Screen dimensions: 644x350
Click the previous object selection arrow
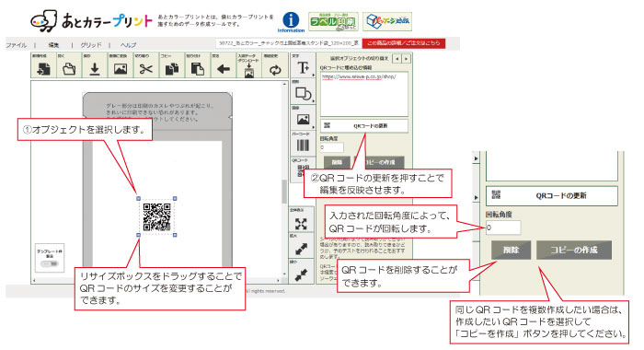(x=397, y=59)
